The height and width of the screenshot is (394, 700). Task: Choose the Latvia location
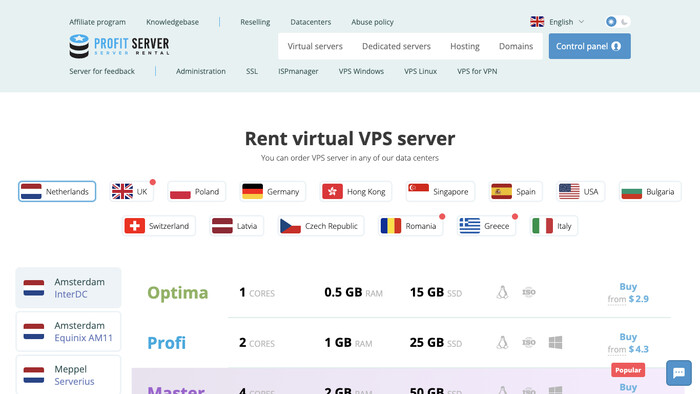[237, 226]
